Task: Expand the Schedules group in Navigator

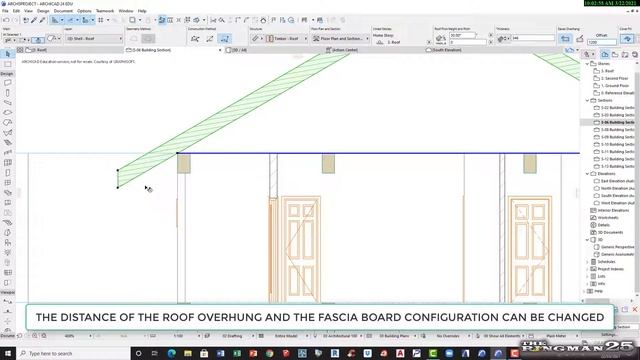Action: (587, 262)
